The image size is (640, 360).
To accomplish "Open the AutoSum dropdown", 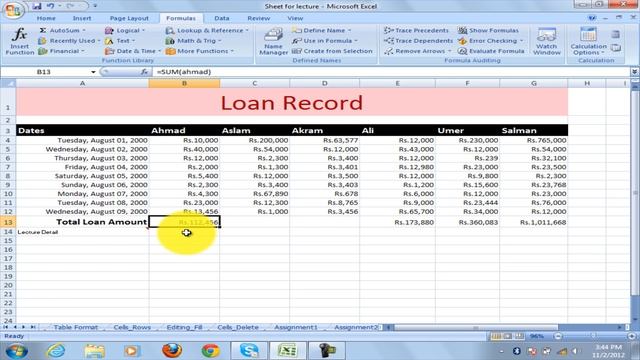I will point(62,31).
